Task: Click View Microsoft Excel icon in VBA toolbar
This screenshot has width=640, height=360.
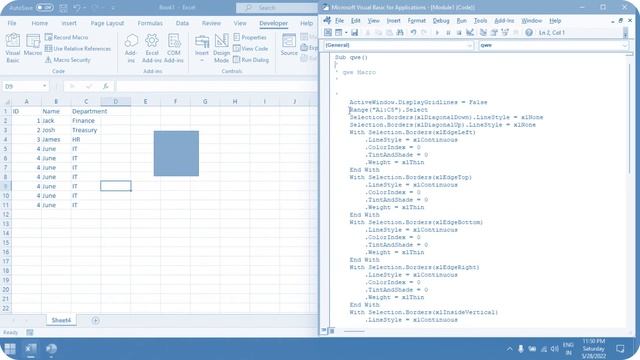Action: coord(327,33)
